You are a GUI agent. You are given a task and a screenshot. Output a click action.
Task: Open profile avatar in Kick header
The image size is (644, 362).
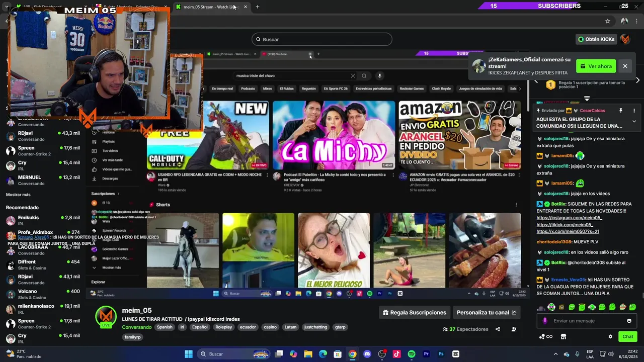tap(625, 39)
